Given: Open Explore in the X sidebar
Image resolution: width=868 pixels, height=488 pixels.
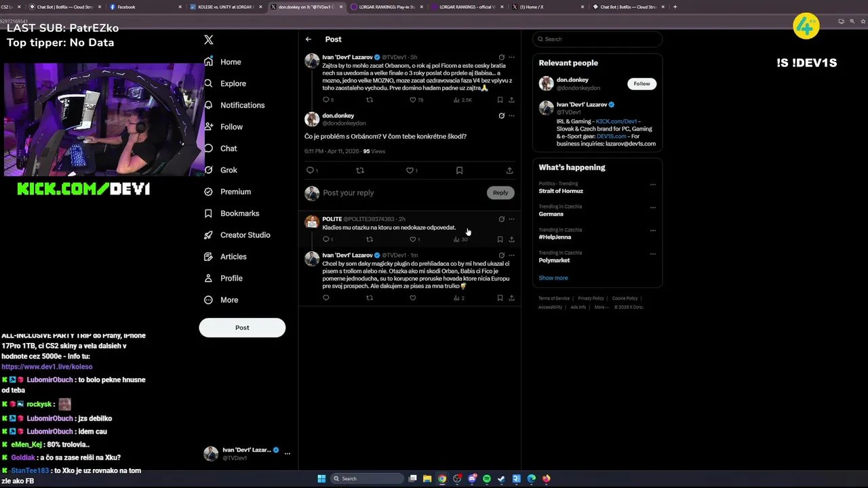Looking at the screenshot, I should click(224, 83).
